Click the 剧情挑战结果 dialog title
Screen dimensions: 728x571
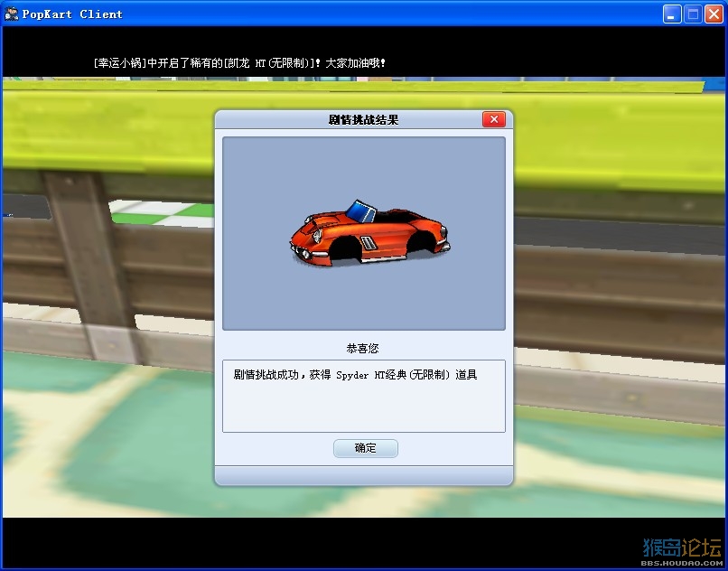click(x=363, y=120)
